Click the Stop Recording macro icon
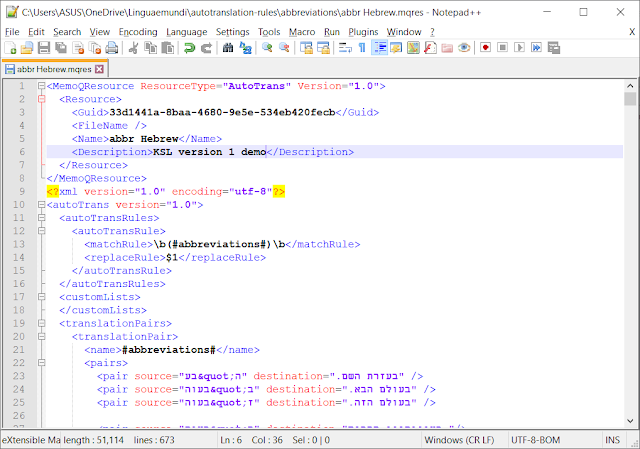This screenshot has width=640, height=449. point(502,48)
